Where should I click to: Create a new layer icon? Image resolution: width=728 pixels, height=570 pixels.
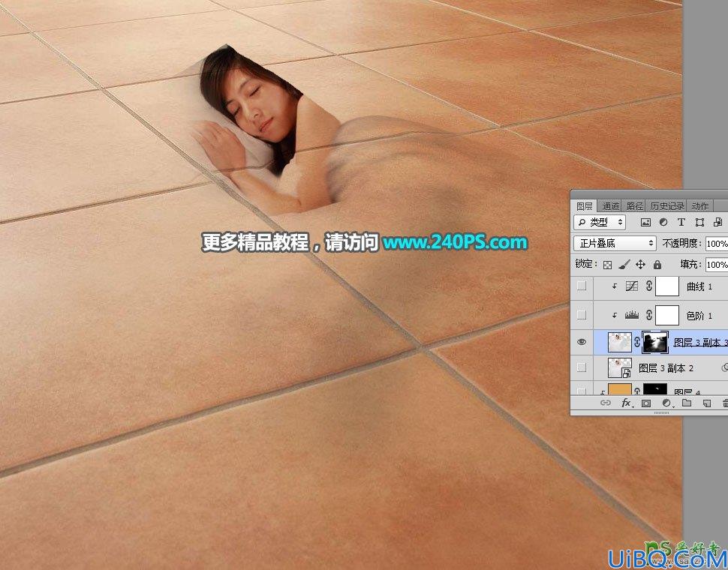[707, 403]
